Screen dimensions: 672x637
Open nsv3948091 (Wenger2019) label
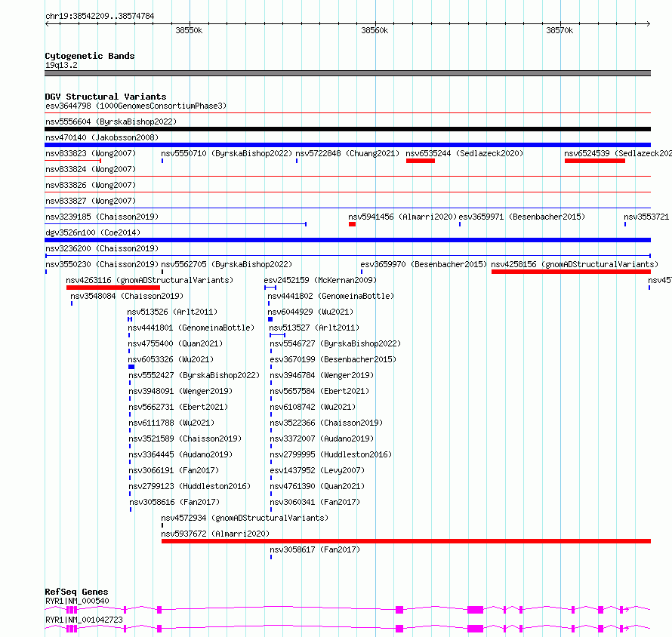coord(180,391)
